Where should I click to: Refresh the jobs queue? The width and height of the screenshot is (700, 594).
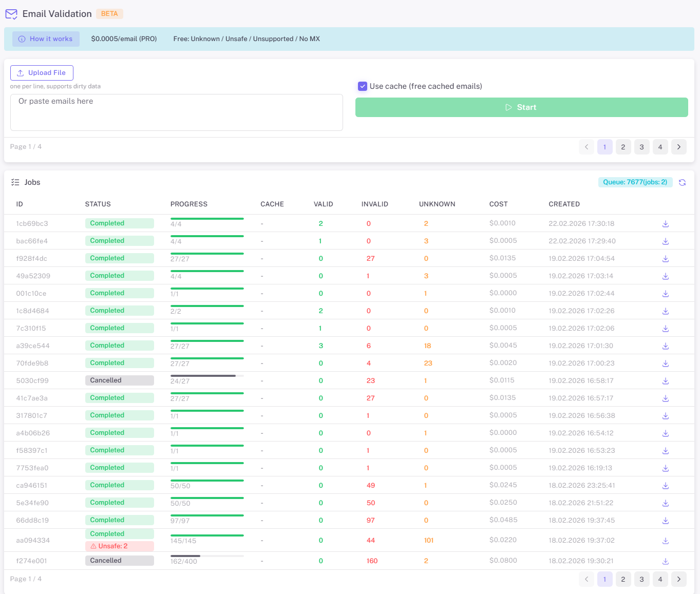(682, 182)
